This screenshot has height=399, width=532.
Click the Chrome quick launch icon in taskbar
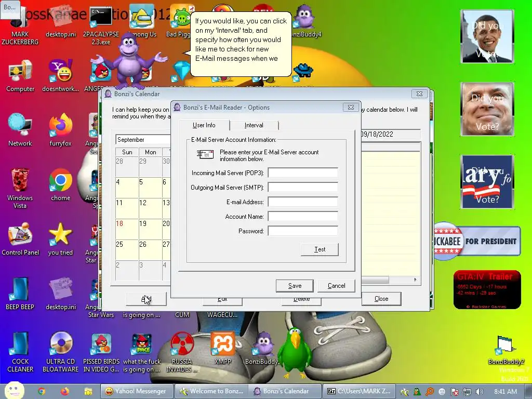[42, 391]
